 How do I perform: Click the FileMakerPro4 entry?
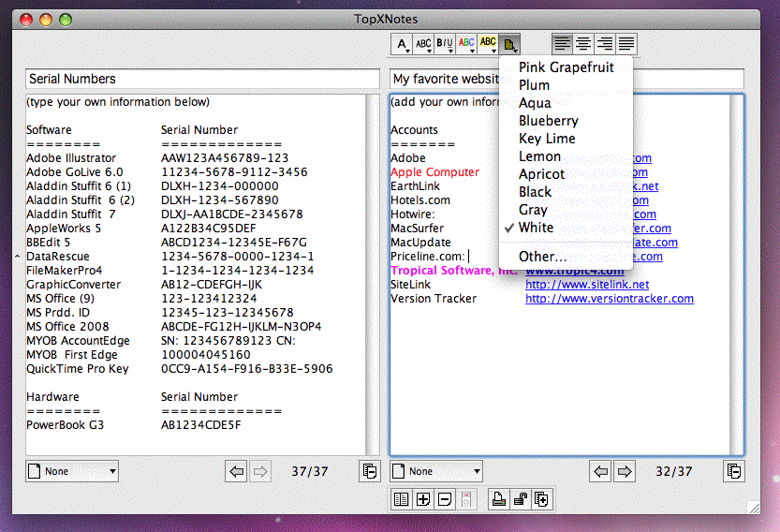click(65, 271)
